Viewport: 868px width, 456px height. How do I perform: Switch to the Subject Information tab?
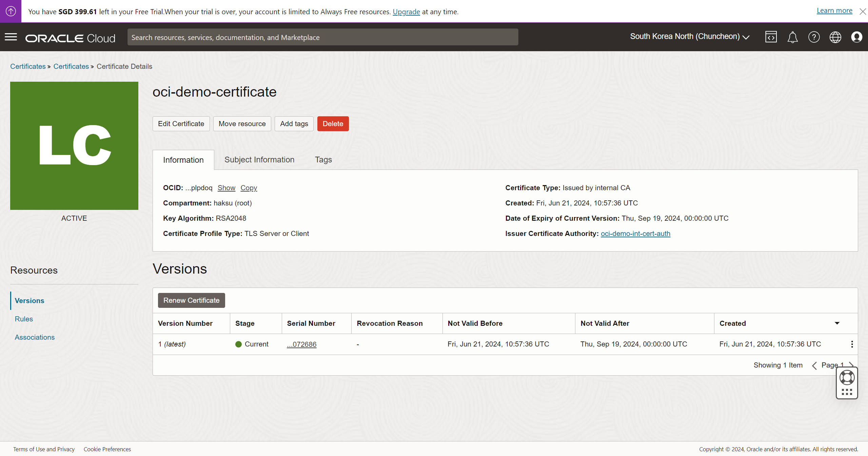click(x=259, y=160)
